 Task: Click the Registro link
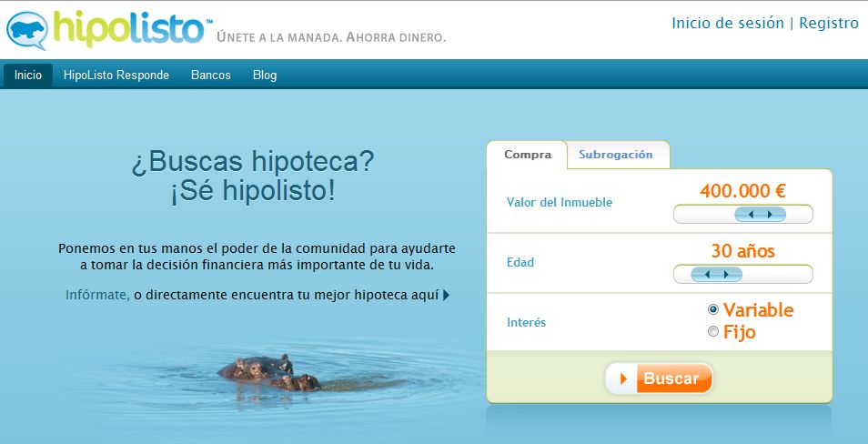pyautogui.click(x=829, y=24)
